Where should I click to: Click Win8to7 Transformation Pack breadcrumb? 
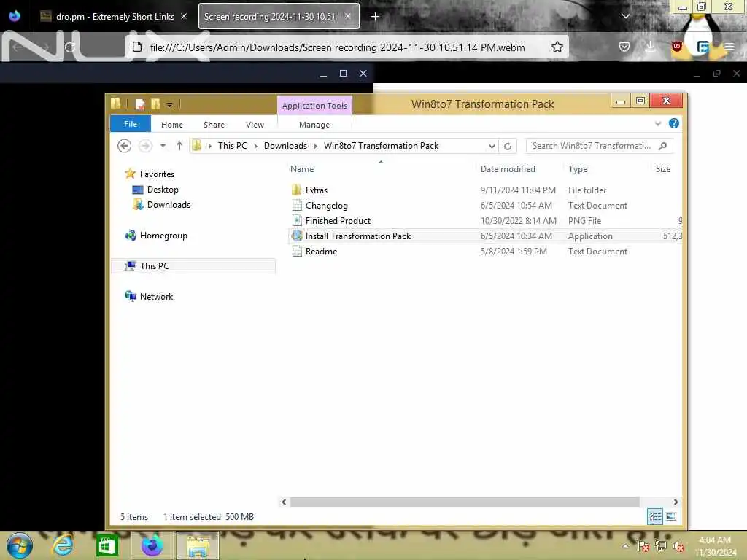click(381, 146)
